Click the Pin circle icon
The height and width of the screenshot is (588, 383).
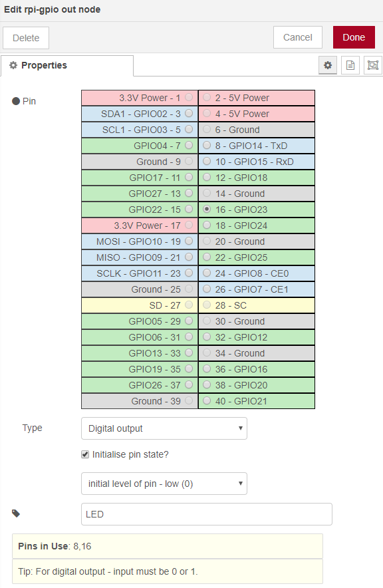pyautogui.click(x=16, y=101)
